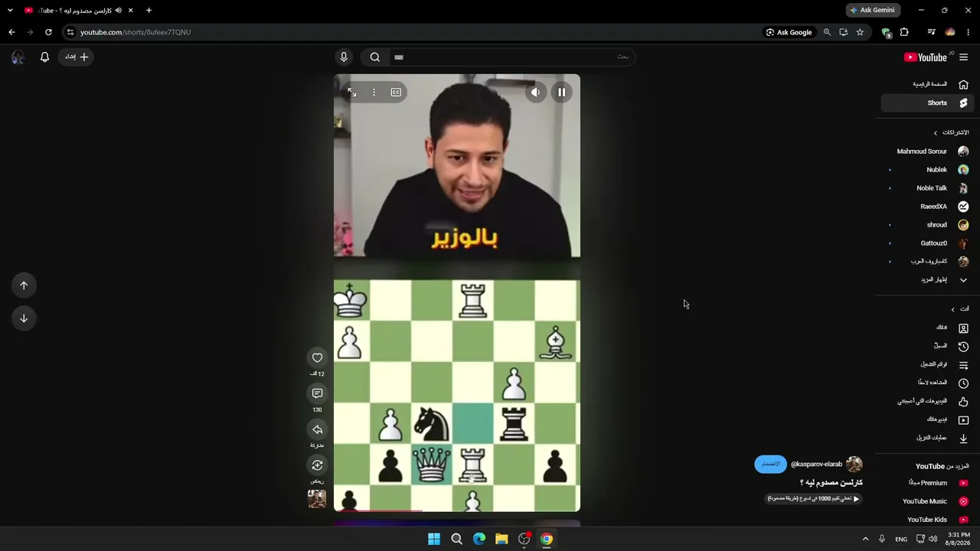This screenshot has width=980, height=551.
Task: Open the Short's three-dot options menu
Action: pos(374,93)
